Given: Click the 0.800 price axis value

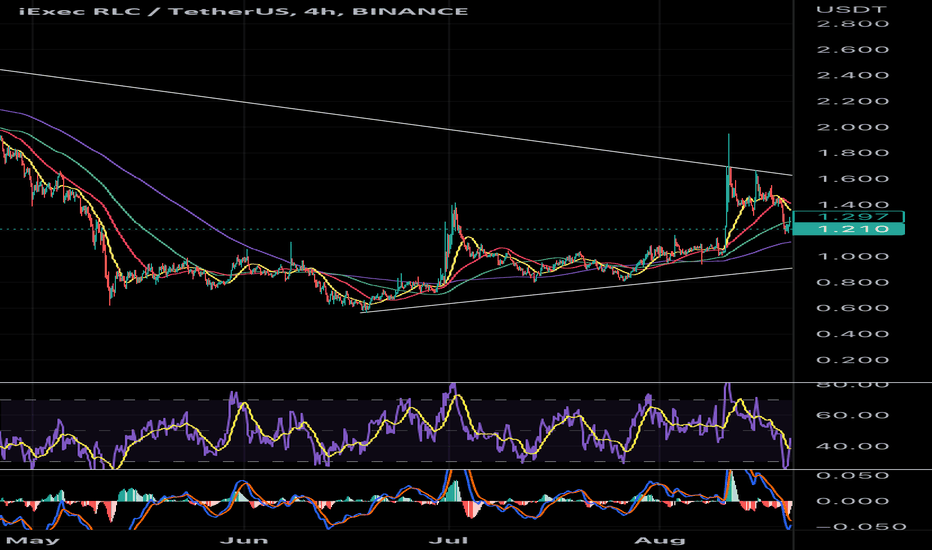Looking at the screenshot, I should (x=852, y=282).
